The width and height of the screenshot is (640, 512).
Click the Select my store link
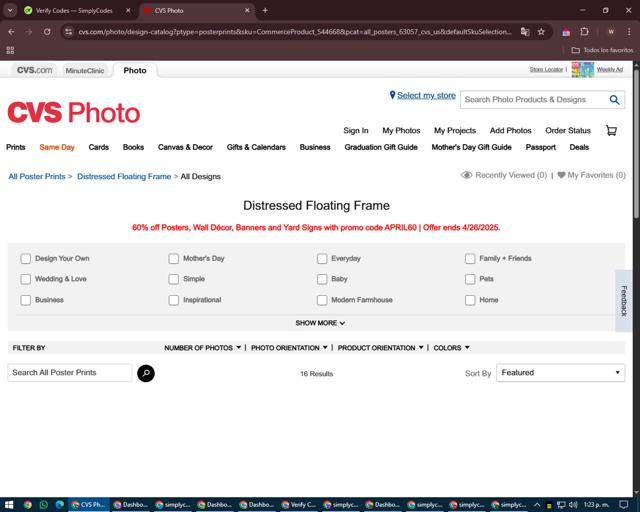(x=427, y=96)
